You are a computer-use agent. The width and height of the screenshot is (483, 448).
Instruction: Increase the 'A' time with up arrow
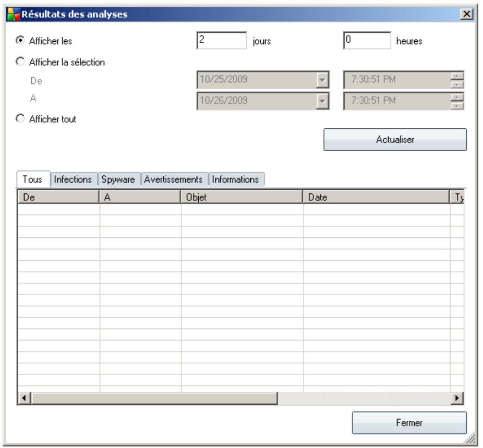[x=457, y=98]
